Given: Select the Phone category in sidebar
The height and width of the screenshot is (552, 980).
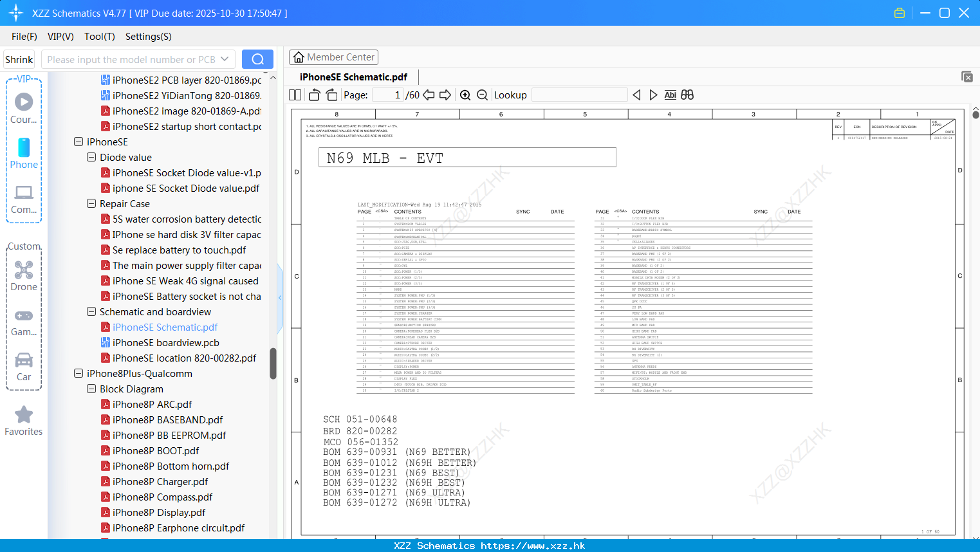Looking at the screenshot, I should tap(24, 154).
